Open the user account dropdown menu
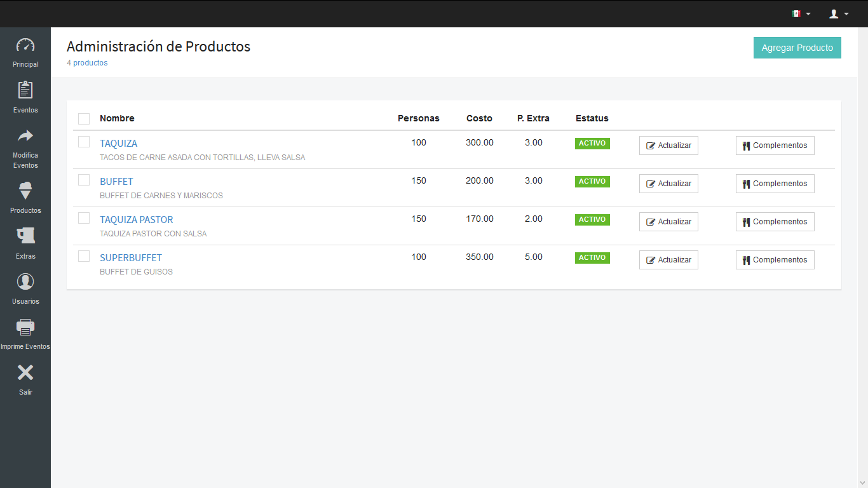Viewport: 868px width, 488px height. [x=839, y=13]
